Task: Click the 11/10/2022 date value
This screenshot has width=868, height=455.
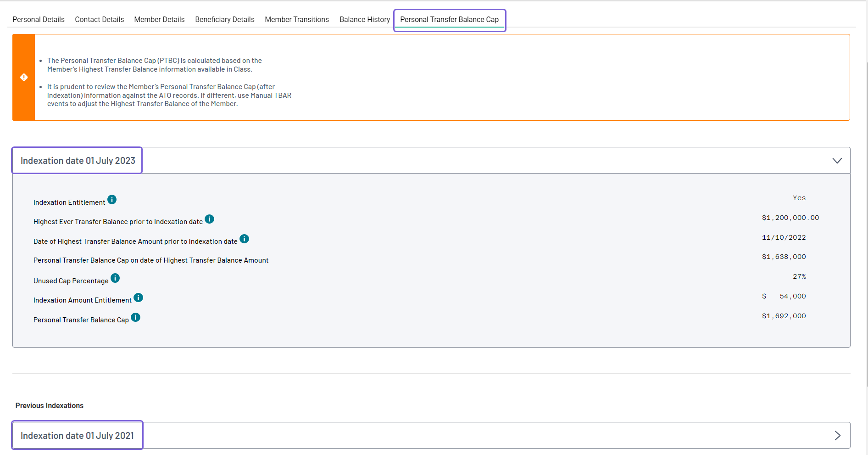Action: [x=784, y=237]
